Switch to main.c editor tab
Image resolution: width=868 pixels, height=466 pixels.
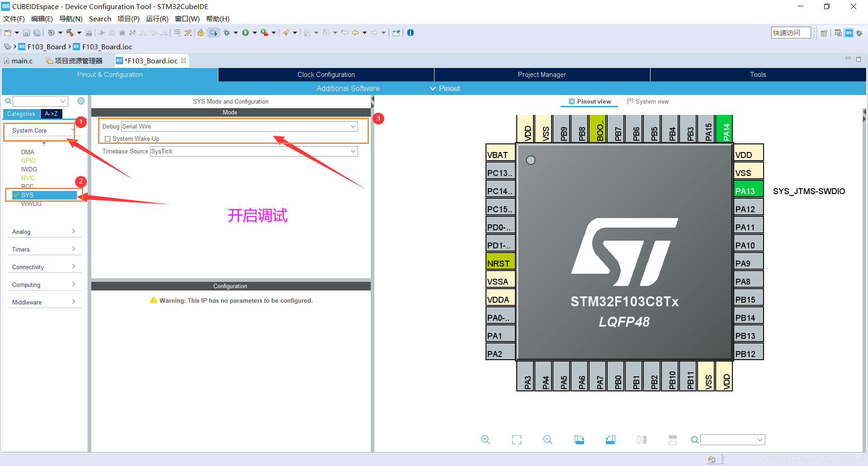pos(18,61)
